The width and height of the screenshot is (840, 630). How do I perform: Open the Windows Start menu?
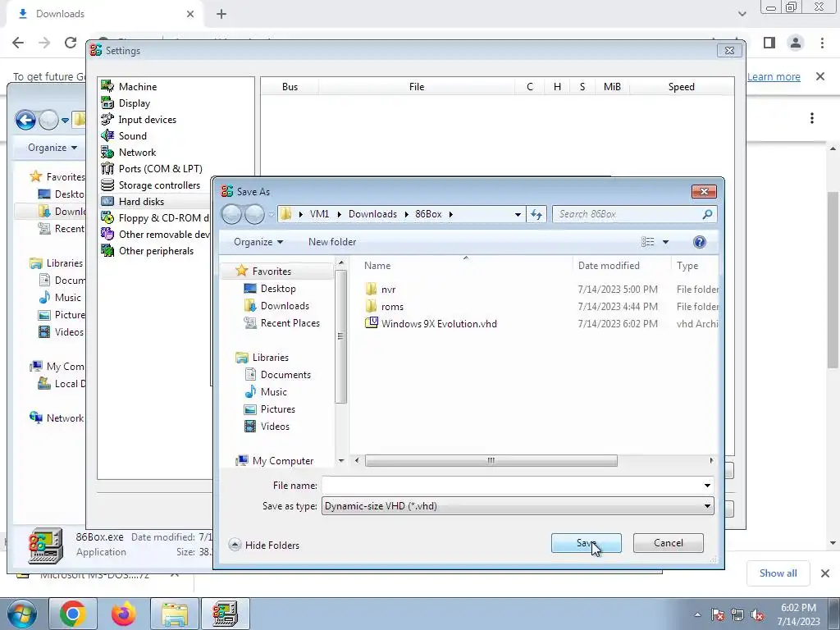pos(21,614)
